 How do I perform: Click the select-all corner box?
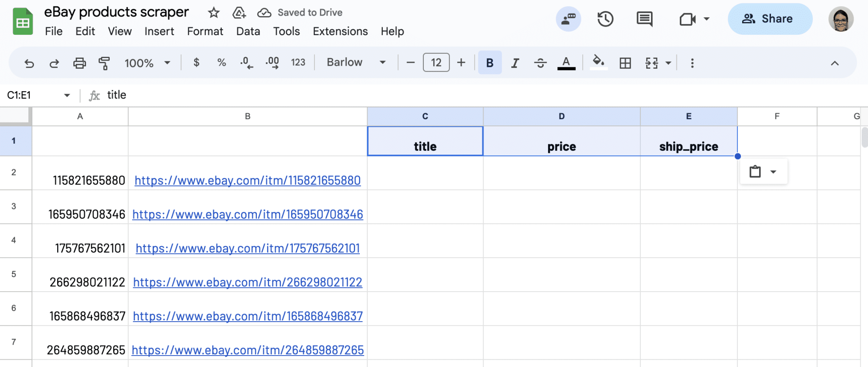16,116
